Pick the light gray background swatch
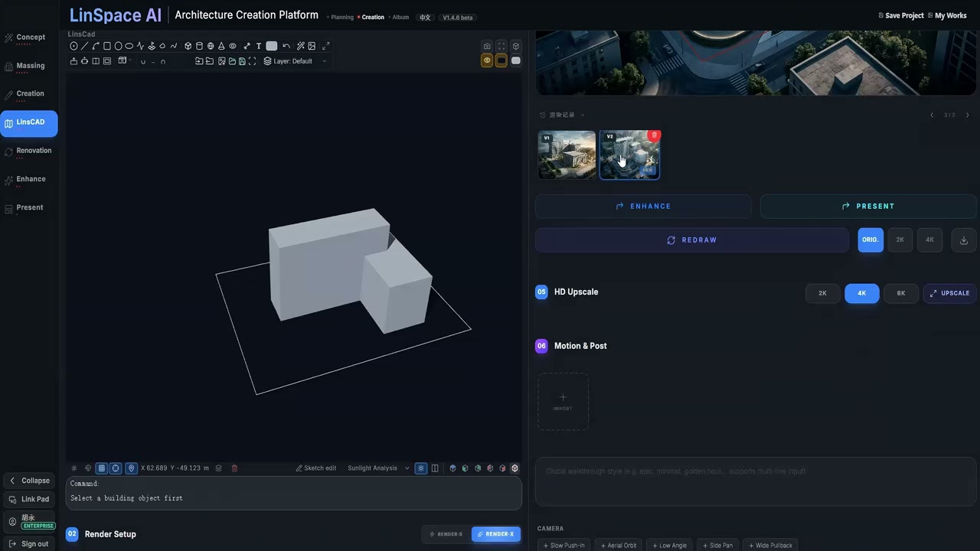 (x=516, y=60)
